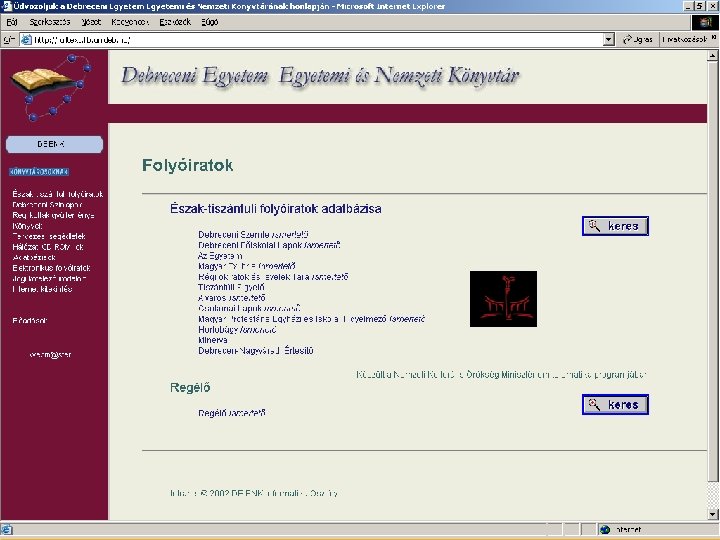Open Észak-tiszántúli folyóiratok sidebar link
Screen dimensions: 720x540
tap(58, 194)
